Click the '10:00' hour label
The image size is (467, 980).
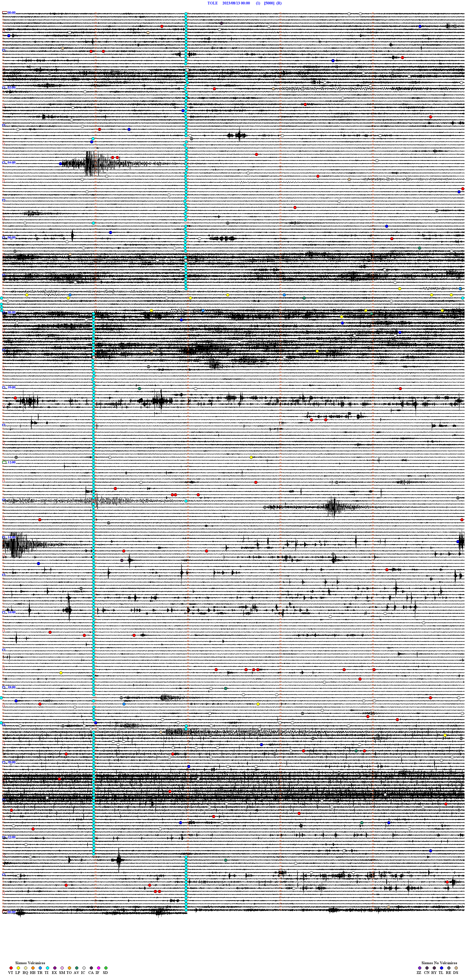pos(11,388)
